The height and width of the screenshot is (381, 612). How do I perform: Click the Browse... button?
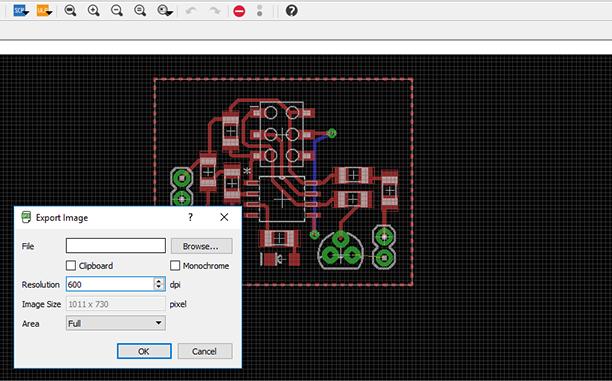pos(201,246)
